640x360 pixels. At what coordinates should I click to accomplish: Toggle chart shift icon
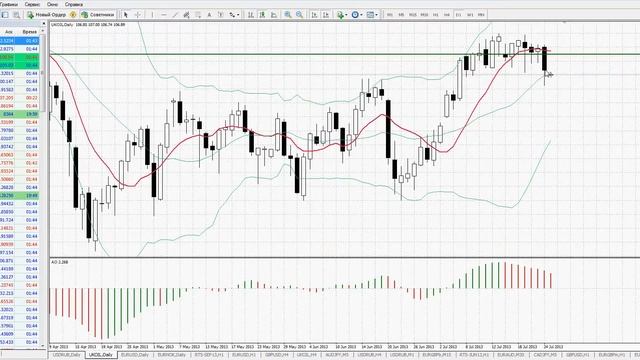(x=326, y=15)
